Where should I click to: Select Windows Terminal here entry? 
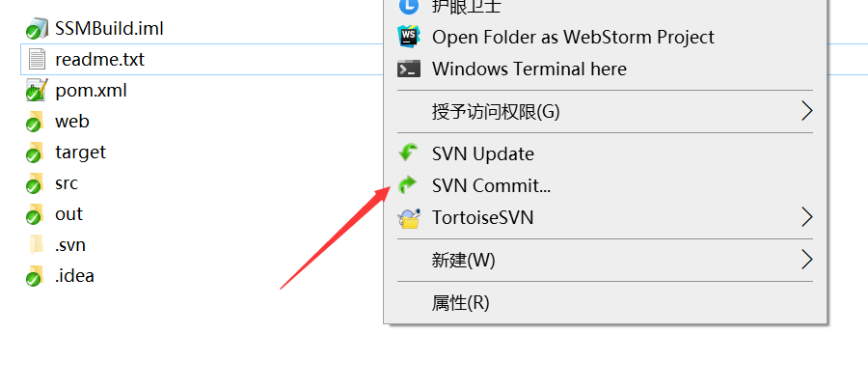(529, 69)
